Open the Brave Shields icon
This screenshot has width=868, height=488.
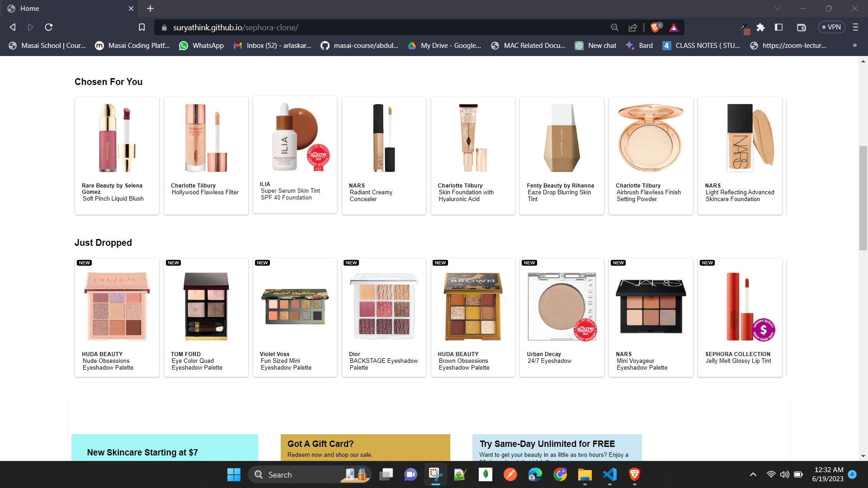655,27
